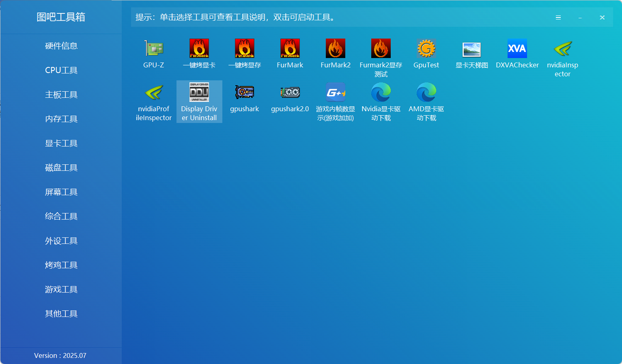Click the 图吧工具箱 title text
The height and width of the screenshot is (364, 622).
tap(61, 17)
